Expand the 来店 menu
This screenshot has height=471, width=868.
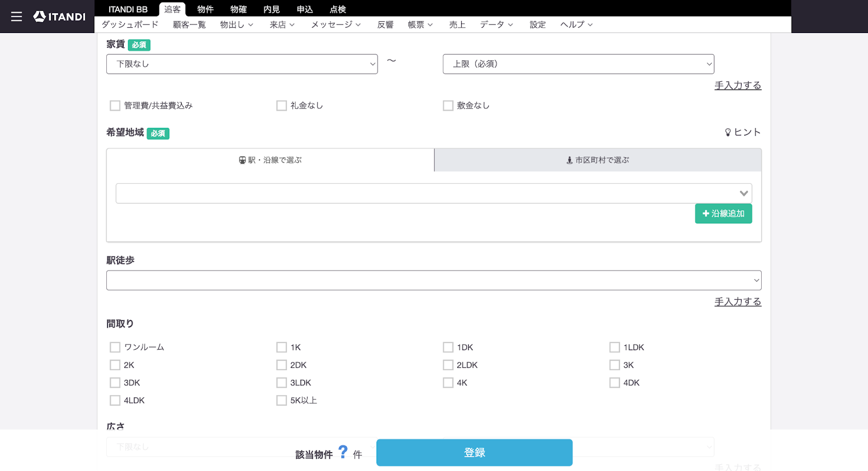coord(282,25)
